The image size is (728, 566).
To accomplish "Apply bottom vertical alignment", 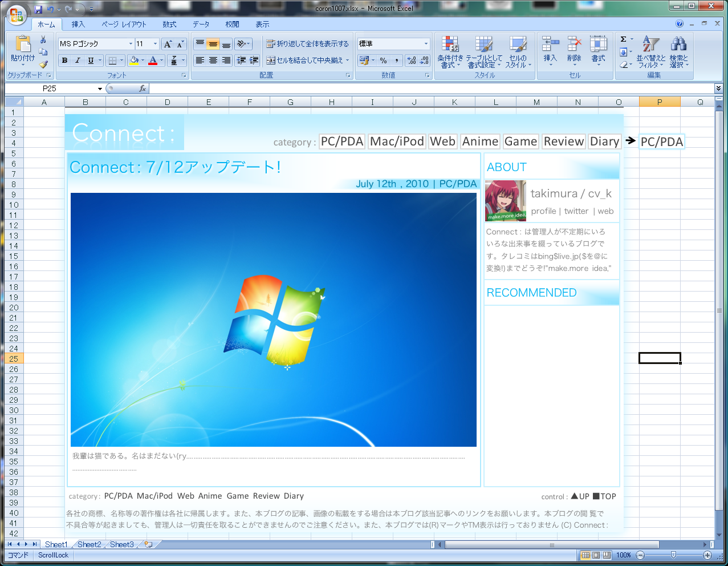I will coord(226,44).
